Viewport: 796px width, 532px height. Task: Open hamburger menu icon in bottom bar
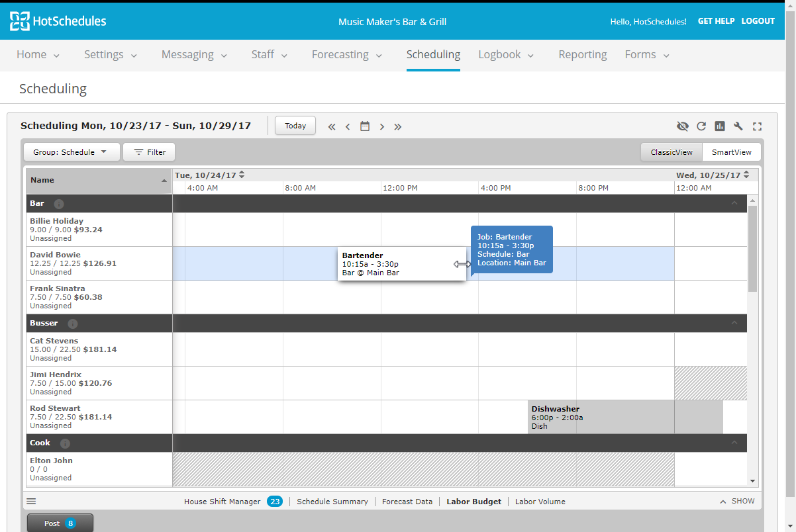point(31,502)
